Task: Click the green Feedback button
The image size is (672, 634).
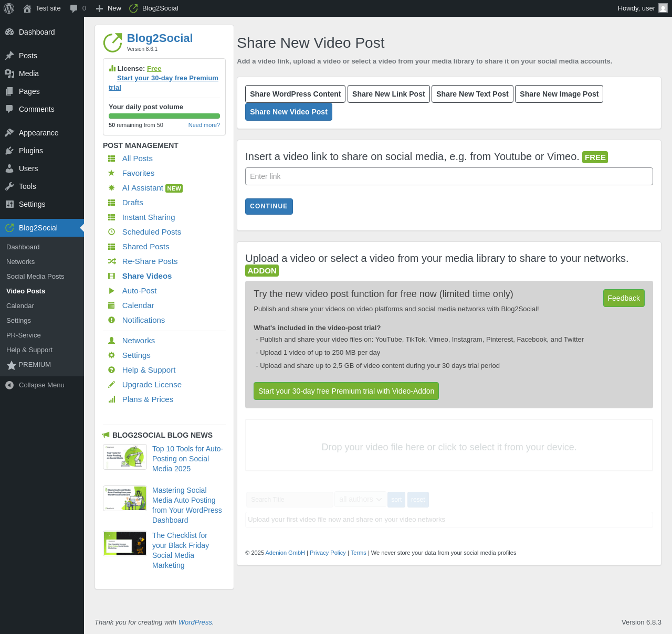Action: [624, 298]
